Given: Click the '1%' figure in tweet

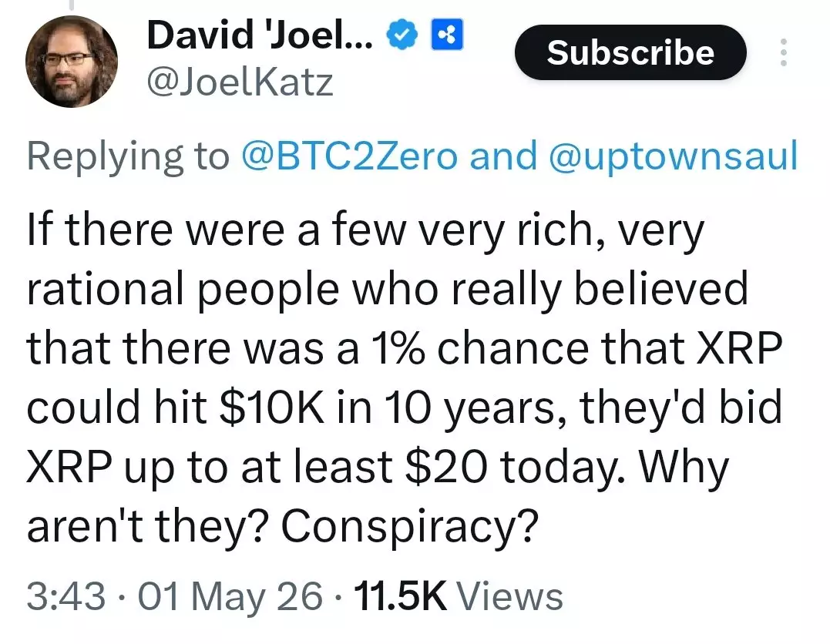Looking at the screenshot, I should tap(398, 348).
